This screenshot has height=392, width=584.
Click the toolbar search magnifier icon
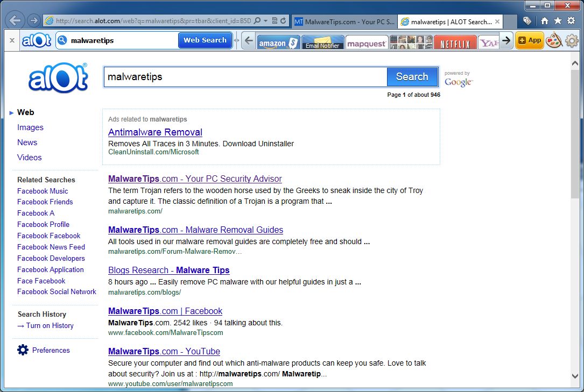tap(62, 40)
